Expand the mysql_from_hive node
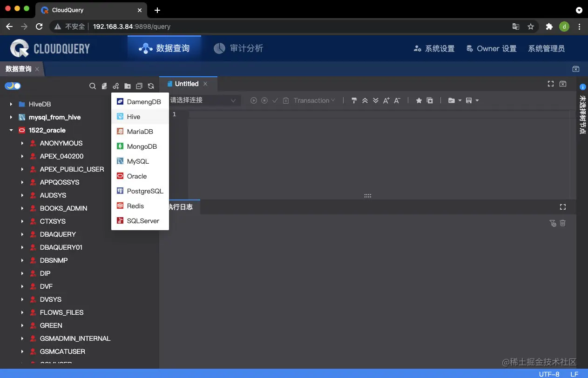This screenshot has width=588, height=378. (x=11, y=117)
